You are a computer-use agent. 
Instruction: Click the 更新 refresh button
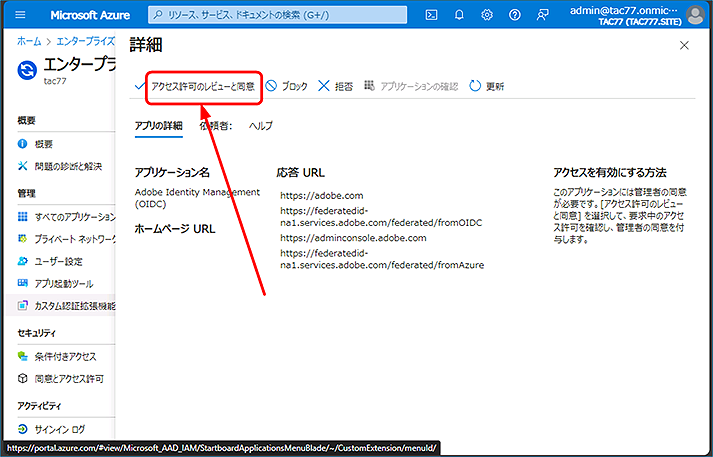click(487, 86)
